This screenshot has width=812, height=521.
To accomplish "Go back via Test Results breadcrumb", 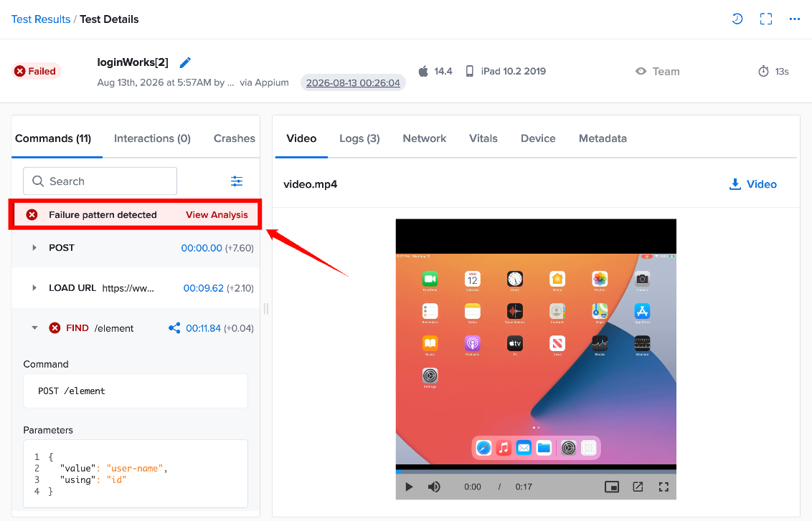I will (x=41, y=19).
